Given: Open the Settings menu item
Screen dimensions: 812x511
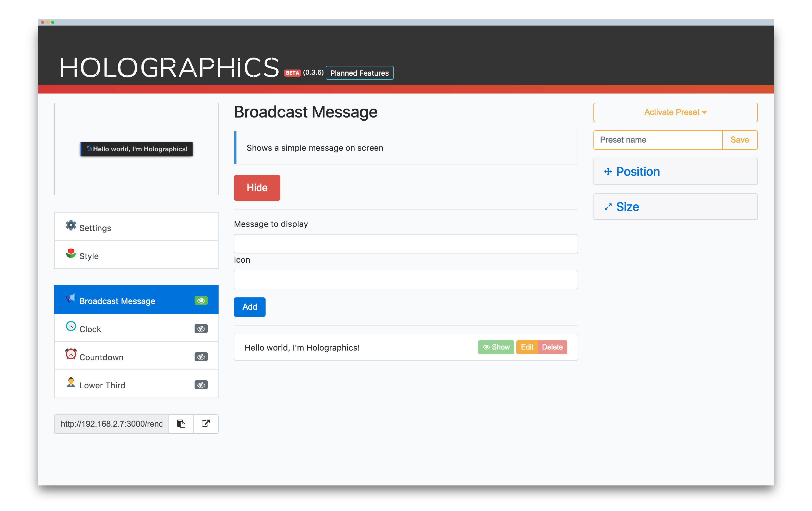Looking at the screenshot, I should point(136,226).
